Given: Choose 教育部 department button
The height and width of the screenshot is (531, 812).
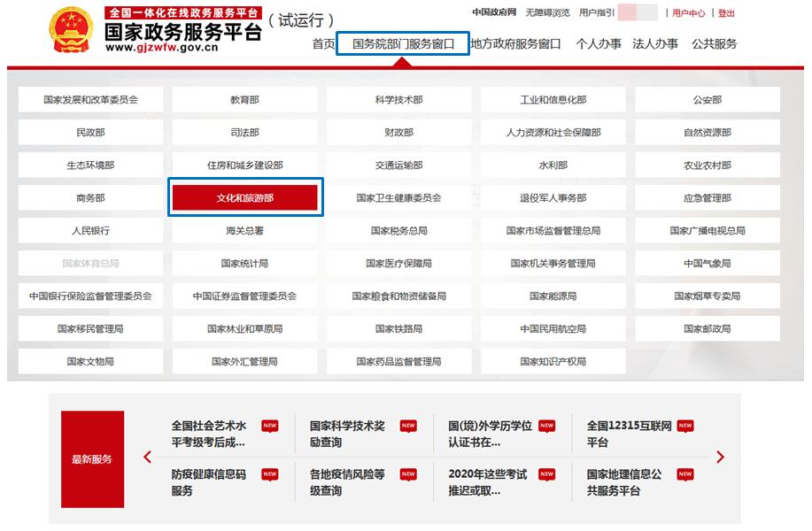Looking at the screenshot, I should [244, 100].
